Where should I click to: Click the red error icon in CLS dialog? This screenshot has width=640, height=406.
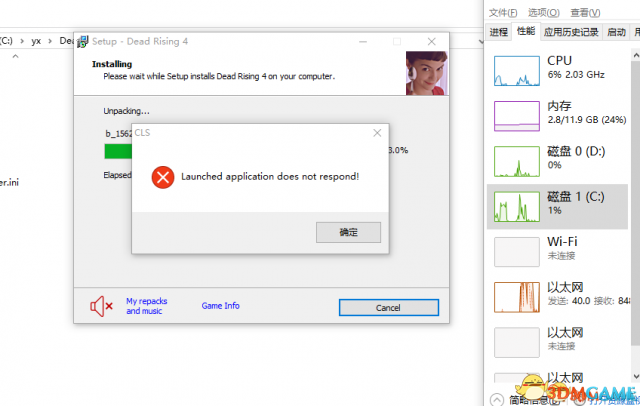(163, 177)
